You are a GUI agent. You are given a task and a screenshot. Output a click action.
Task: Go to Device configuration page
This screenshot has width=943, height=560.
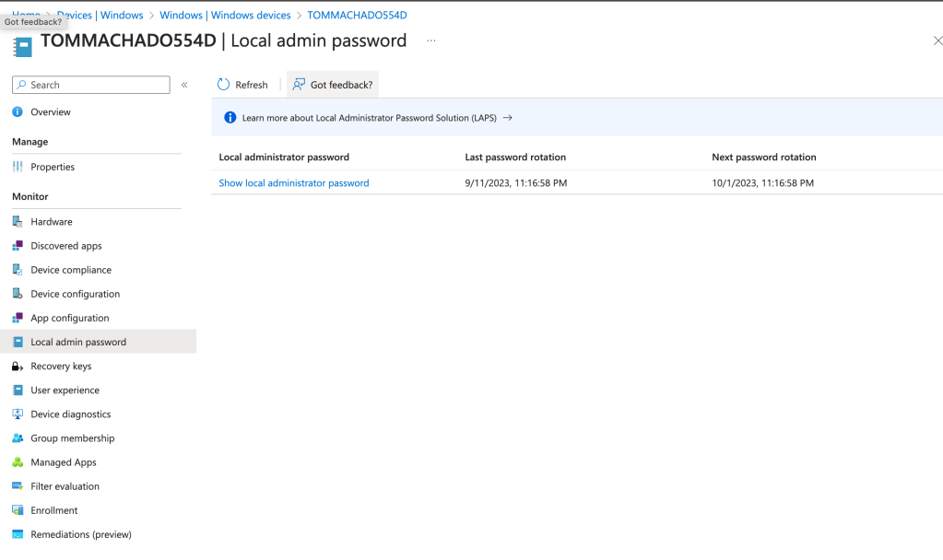tap(75, 294)
